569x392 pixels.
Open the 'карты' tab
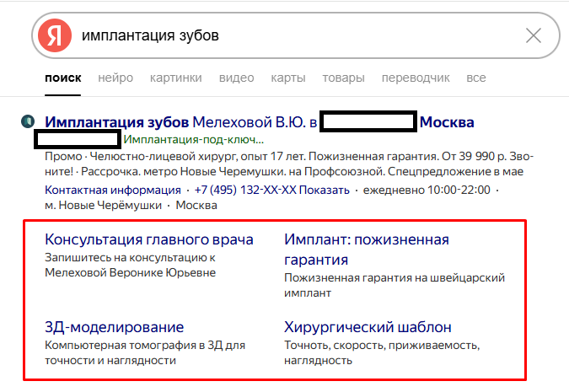point(288,78)
